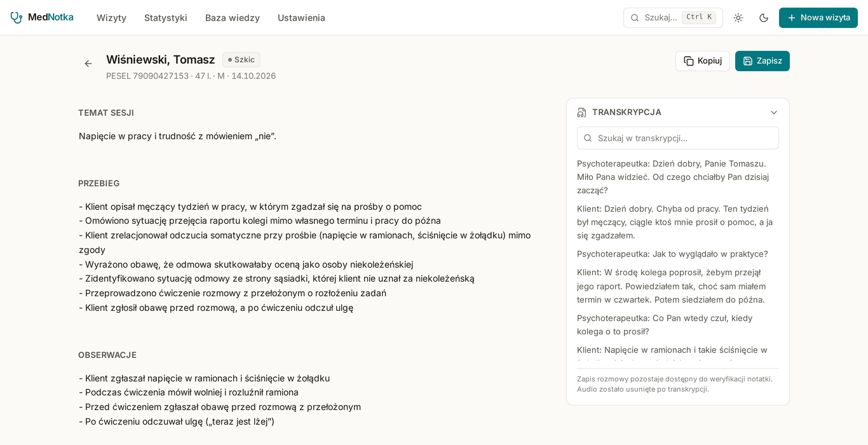The width and height of the screenshot is (868, 445).
Task: Create a new visit with Nowa wizyta
Action: (x=818, y=18)
